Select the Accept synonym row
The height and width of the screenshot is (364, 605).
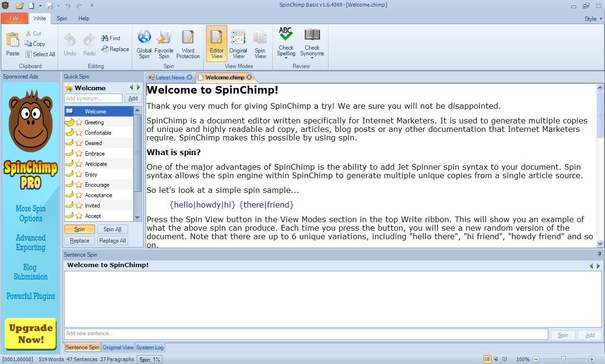(x=99, y=216)
